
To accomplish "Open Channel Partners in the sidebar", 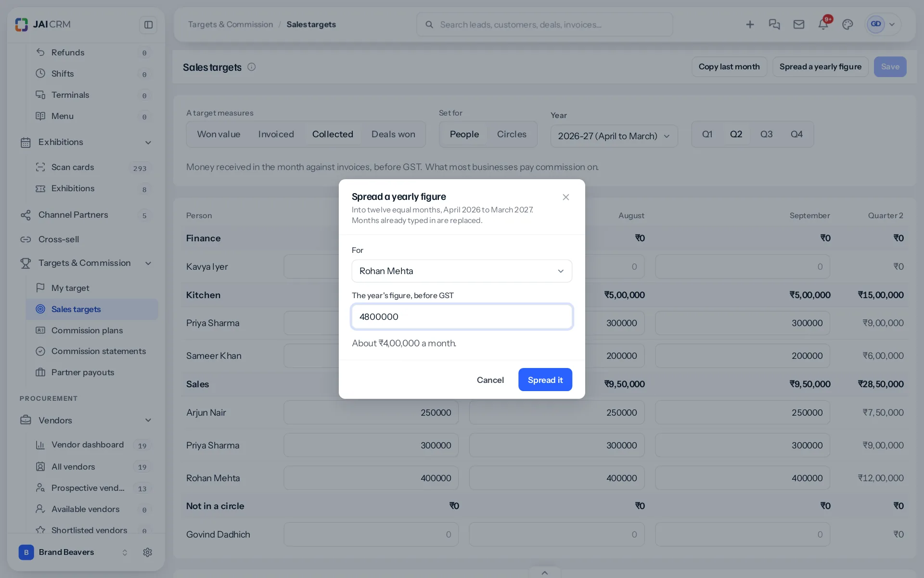I will [86, 215].
